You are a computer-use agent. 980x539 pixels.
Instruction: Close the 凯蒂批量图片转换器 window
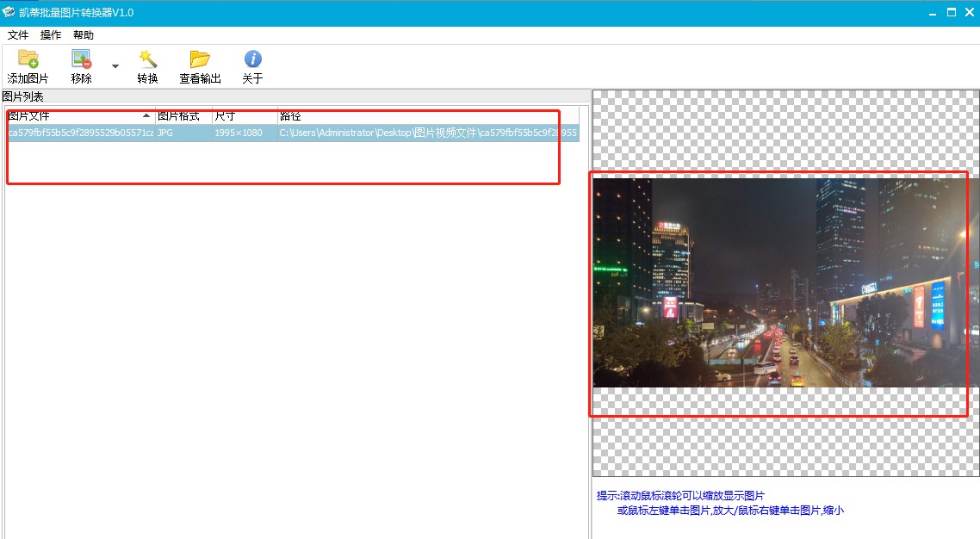(x=970, y=13)
